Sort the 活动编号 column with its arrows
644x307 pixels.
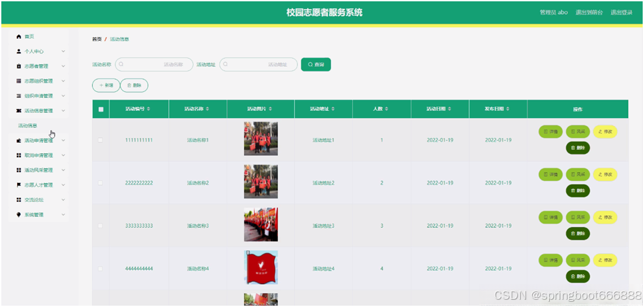coord(149,109)
